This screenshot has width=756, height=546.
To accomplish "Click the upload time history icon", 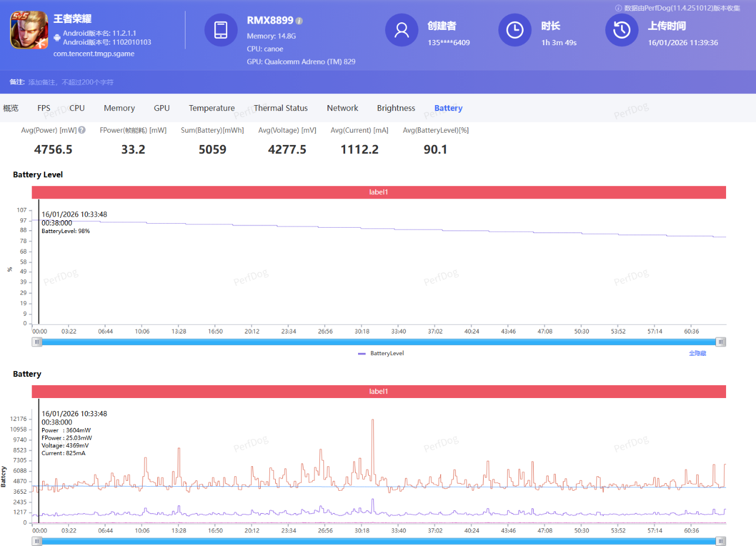I will coord(622,29).
